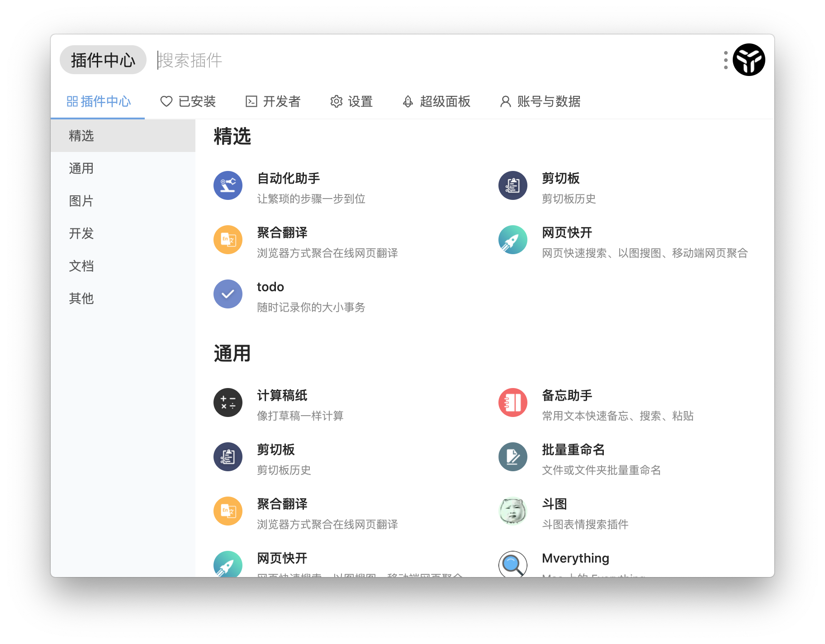Screen dimensions: 825x644
Task: Open the 批量重命名 rename icon
Action: [x=512, y=457]
